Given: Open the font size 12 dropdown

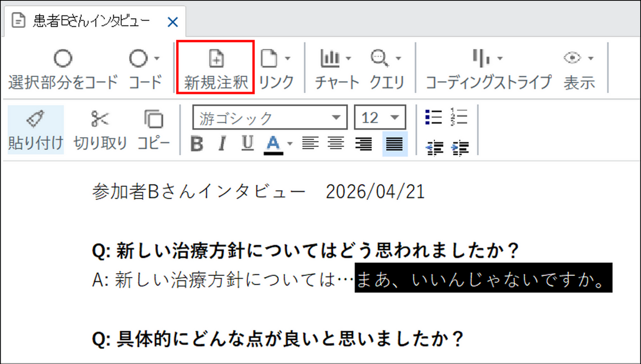Looking at the screenshot, I should (395, 118).
